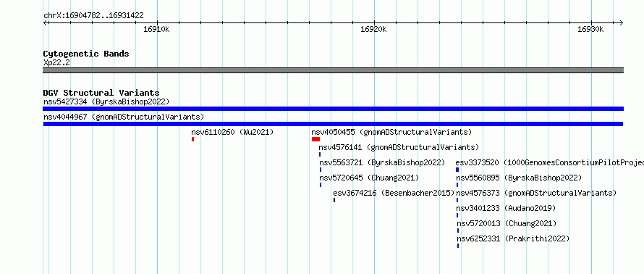Click the gray Xp22.2 cytogenetic band bar

click(x=333, y=70)
